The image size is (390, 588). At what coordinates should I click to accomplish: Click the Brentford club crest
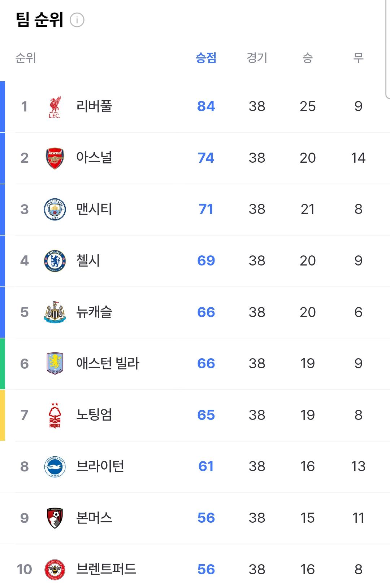55,570
